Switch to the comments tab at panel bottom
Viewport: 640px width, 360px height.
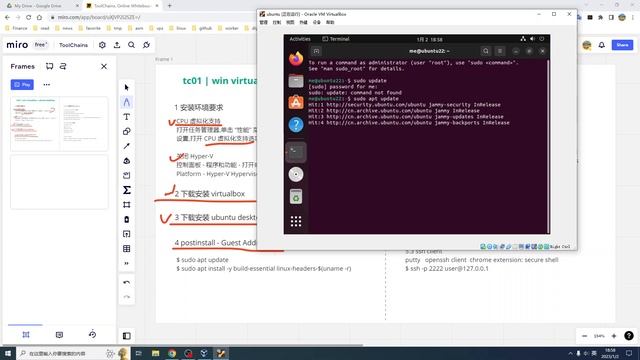coord(59,335)
